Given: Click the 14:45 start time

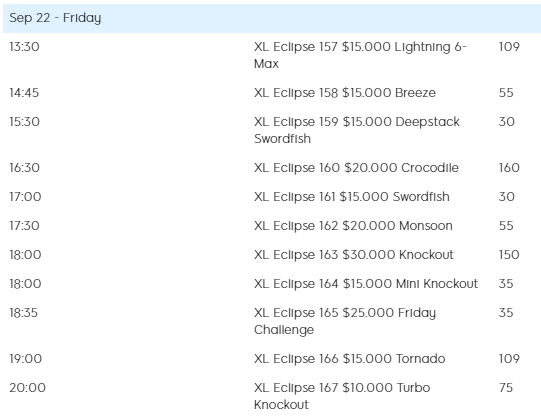Looking at the screenshot, I should pyautogui.click(x=24, y=93).
